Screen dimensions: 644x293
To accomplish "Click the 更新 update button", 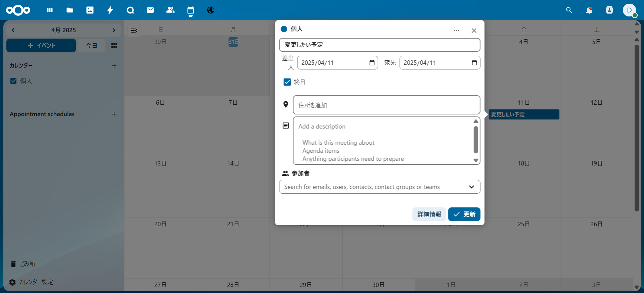I will [464, 214].
